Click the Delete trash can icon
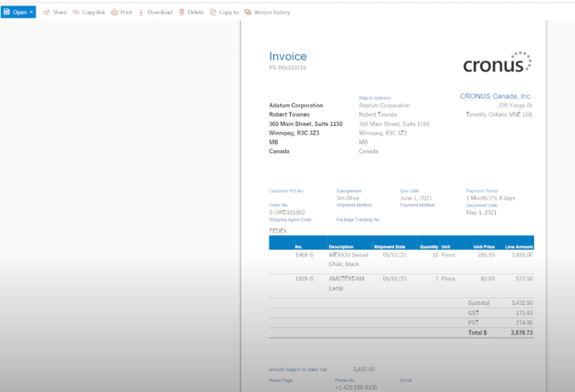This screenshot has height=392, width=575. point(182,12)
